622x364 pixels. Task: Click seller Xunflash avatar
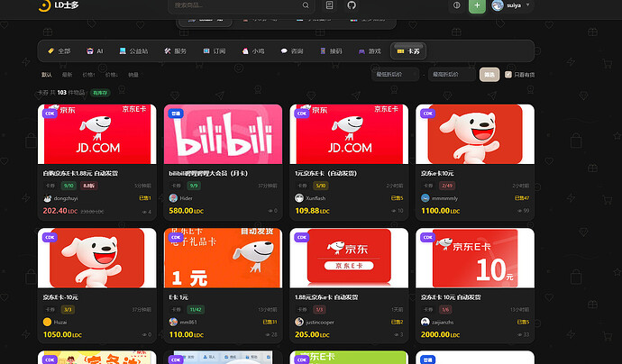point(299,198)
